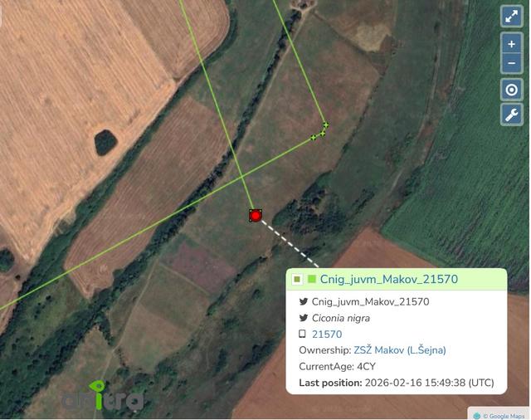531x420 pixels.
Task: Click the fullscreen expand map icon
Action: pyautogui.click(x=511, y=16)
